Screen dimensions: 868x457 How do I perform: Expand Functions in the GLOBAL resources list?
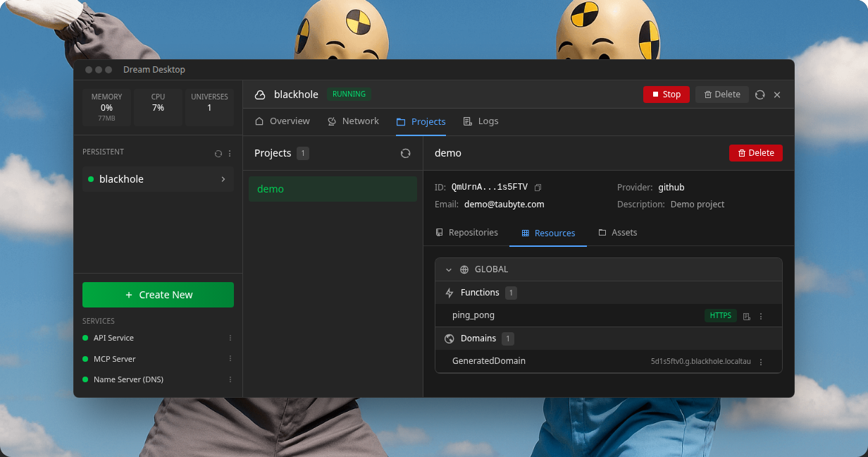[479, 292]
